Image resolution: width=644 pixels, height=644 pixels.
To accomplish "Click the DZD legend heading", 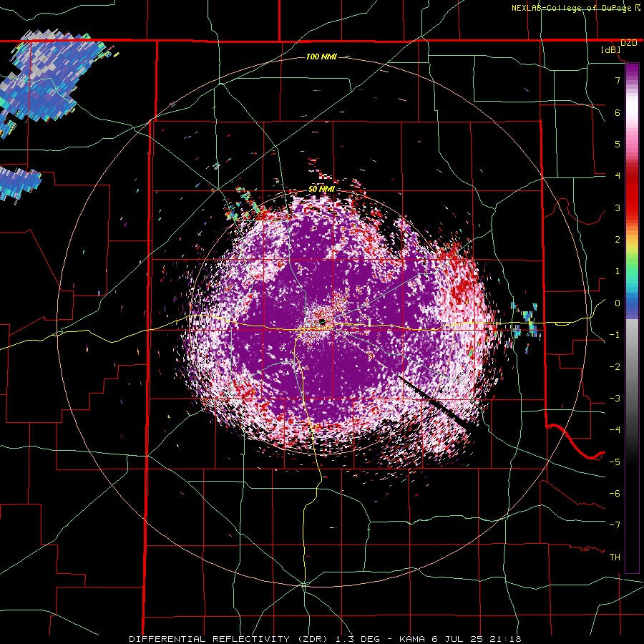I will click(x=629, y=43).
